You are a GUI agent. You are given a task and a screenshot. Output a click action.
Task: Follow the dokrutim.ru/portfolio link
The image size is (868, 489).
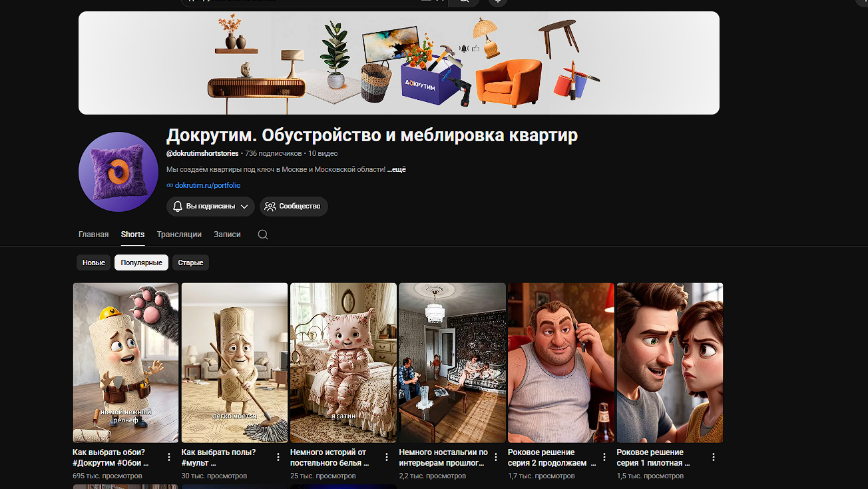click(208, 185)
